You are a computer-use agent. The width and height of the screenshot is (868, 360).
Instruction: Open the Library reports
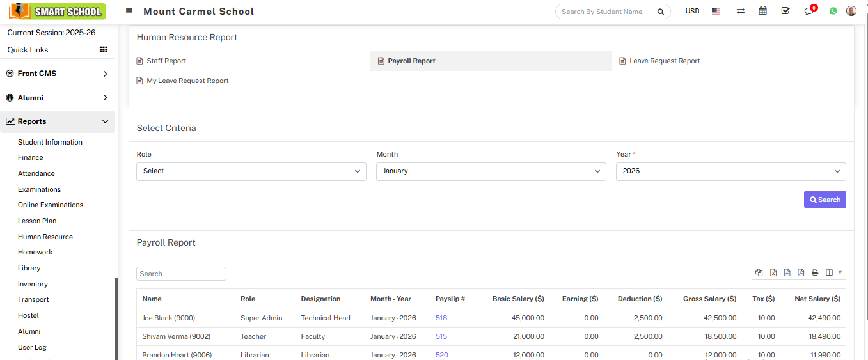coord(29,268)
